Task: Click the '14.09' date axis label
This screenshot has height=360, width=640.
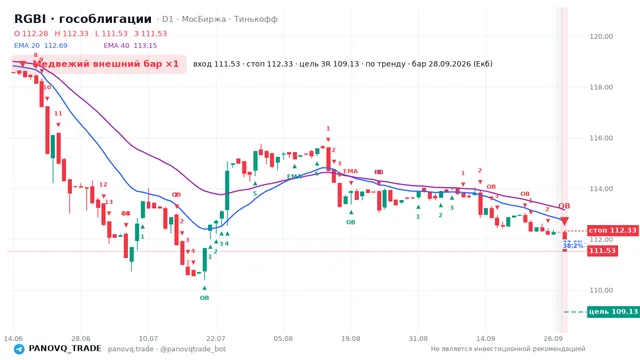Action: 486,338
